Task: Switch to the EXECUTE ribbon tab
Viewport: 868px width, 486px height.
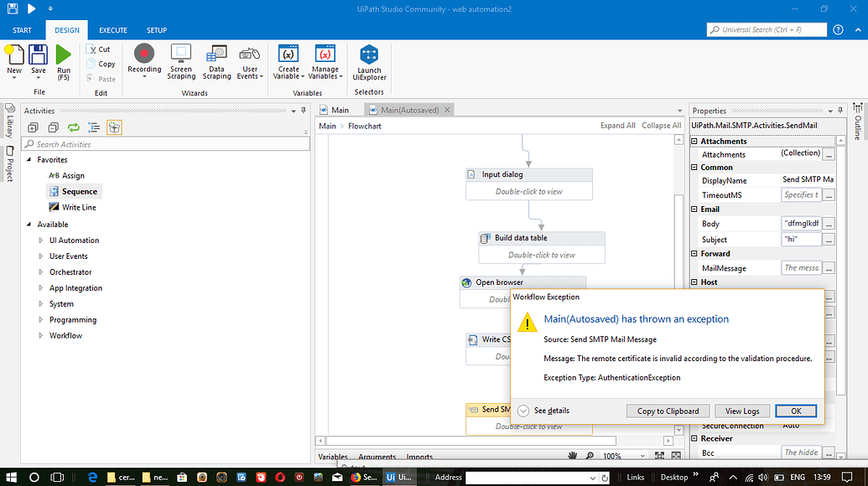Action: [112, 30]
